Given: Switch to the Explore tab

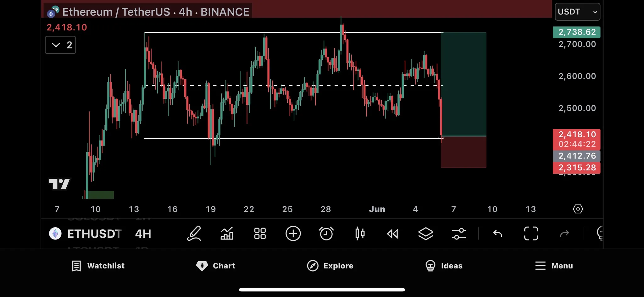Looking at the screenshot, I should point(330,266).
